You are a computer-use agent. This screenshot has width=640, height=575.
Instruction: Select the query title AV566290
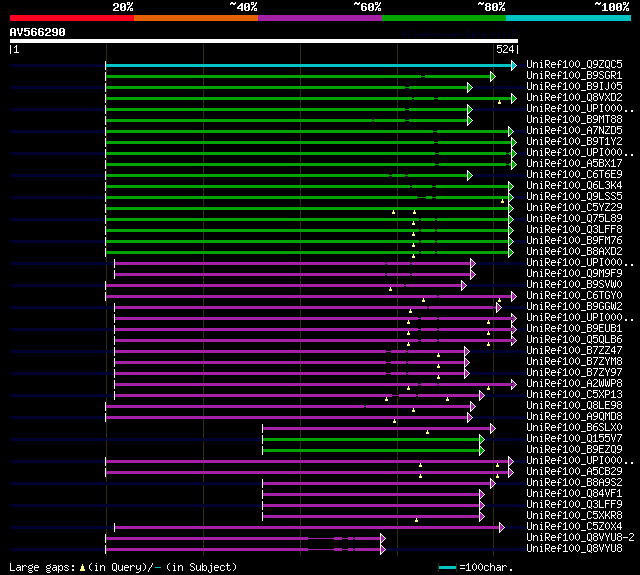(x=38, y=32)
